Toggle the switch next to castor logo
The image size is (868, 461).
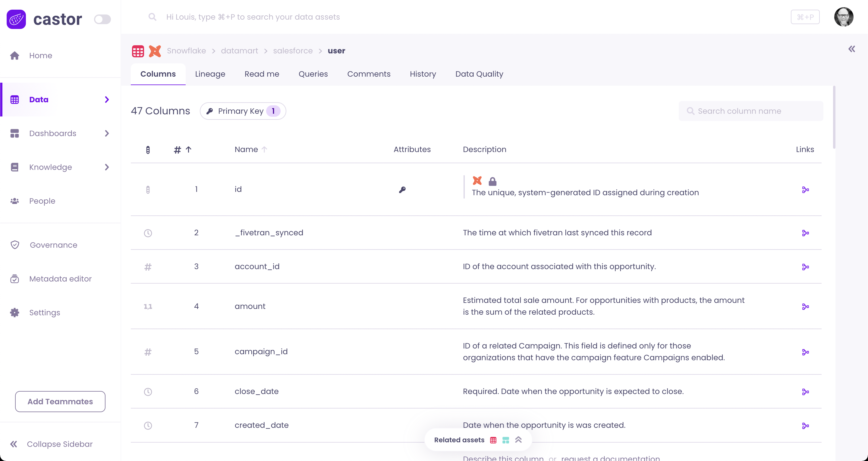tap(102, 19)
